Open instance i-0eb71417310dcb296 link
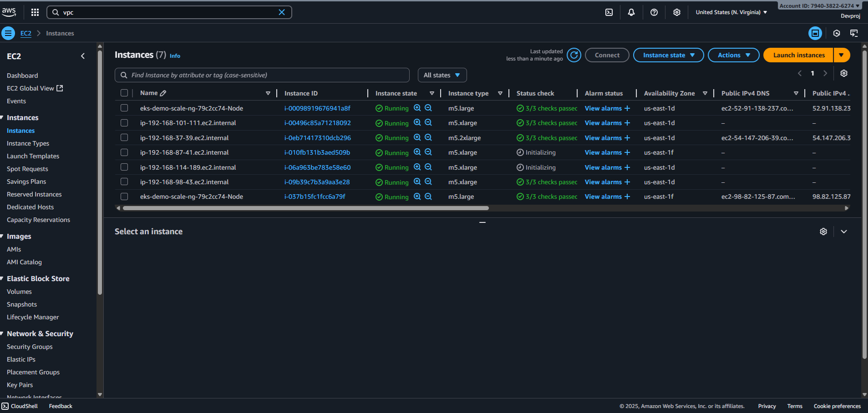The image size is (868, 413). pyautogui.click(x=317, y=138)
